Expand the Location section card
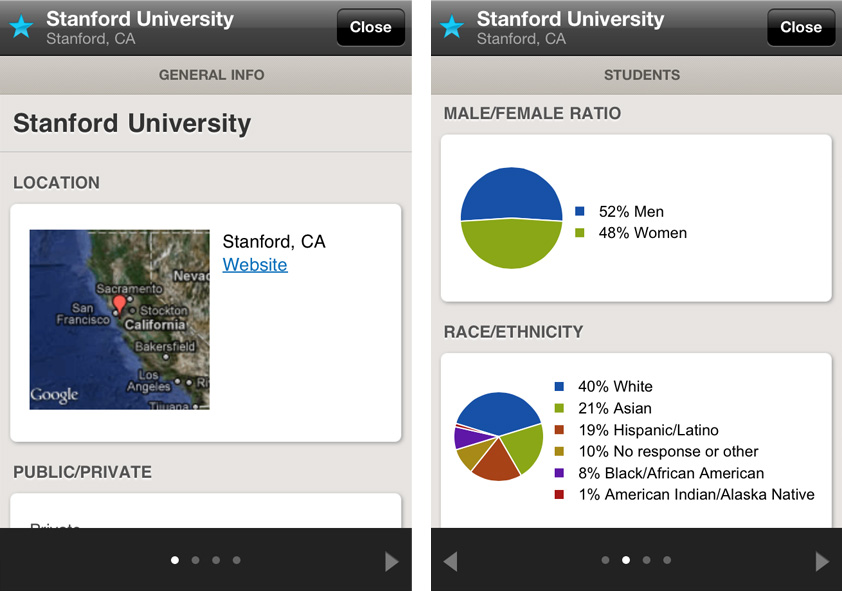The height and width of the screenshot is (591, 842). (206, 320)
